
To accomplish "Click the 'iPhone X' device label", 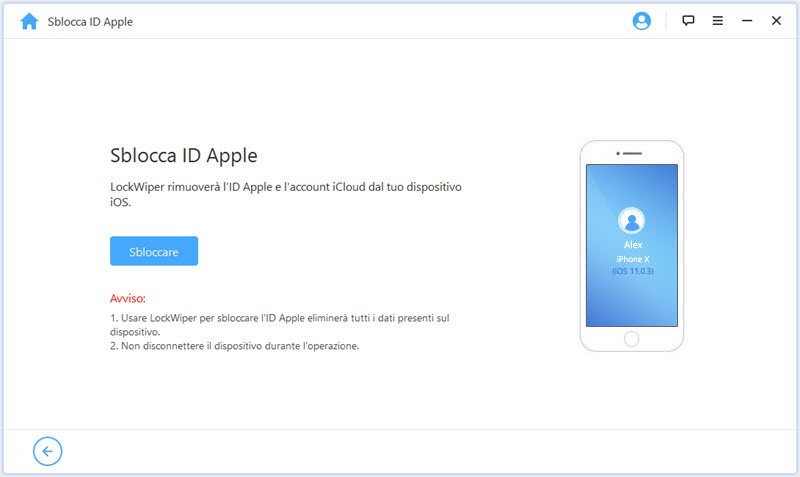I will 633,259.
